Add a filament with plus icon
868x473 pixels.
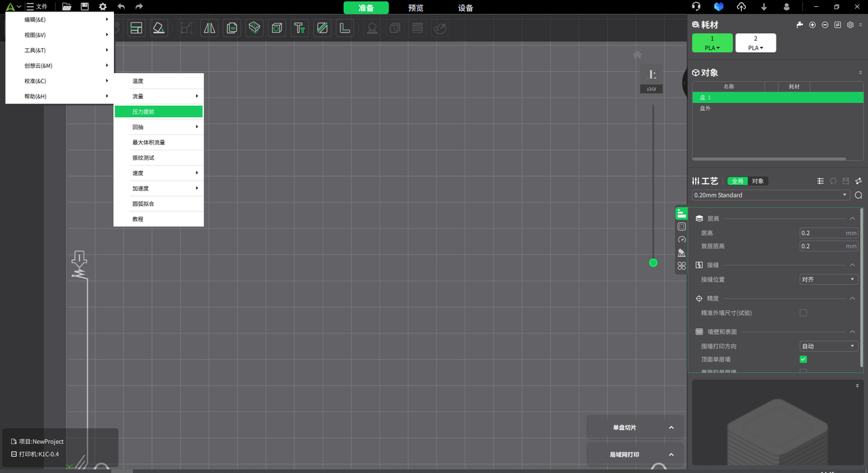coord(812,24)
